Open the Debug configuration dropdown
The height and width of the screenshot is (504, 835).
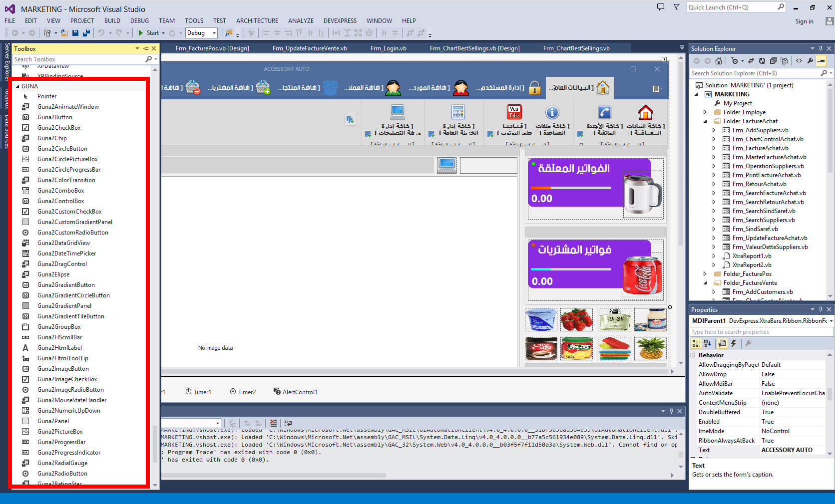point(214,33)
